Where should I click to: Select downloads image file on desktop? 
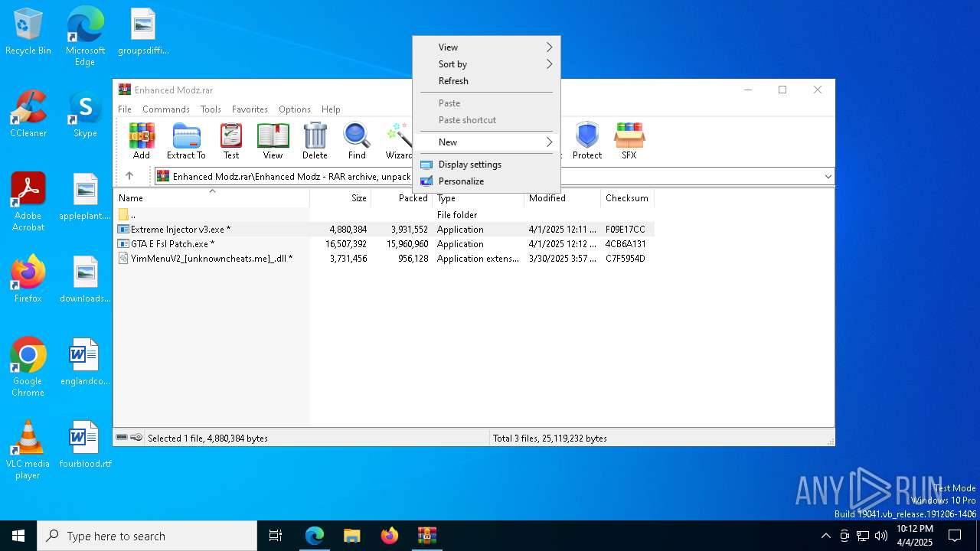pyautogui.click(x=85, y=280)
